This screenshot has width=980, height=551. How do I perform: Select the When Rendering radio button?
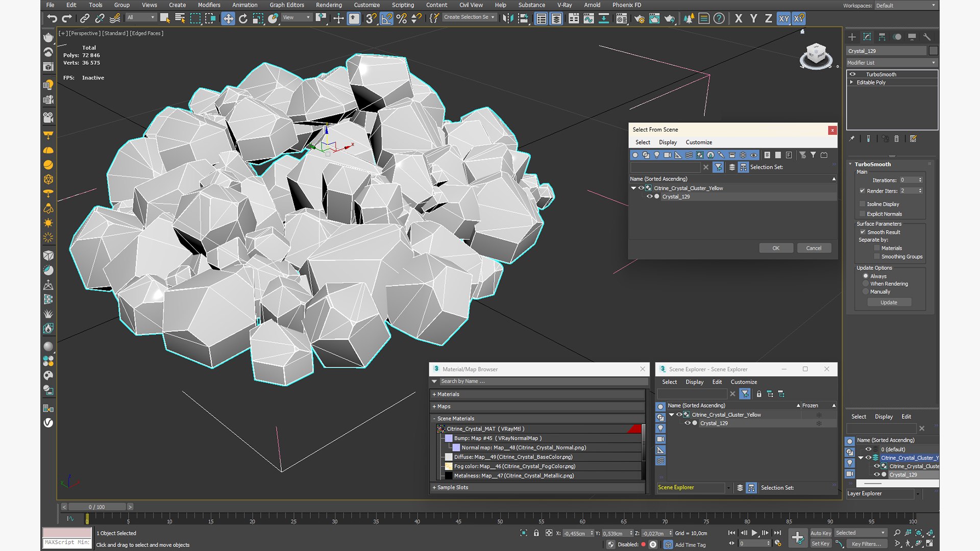[866, 284]
